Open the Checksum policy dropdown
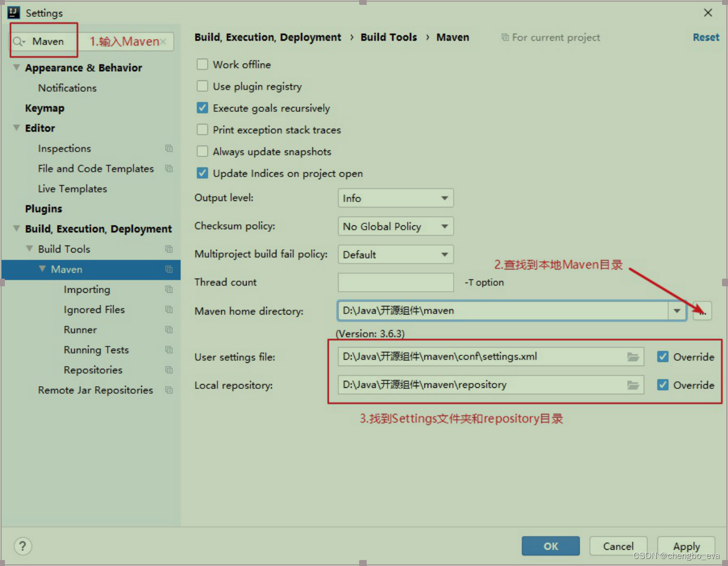This screenshot has height=566, width=728. (x=396, y=227)
